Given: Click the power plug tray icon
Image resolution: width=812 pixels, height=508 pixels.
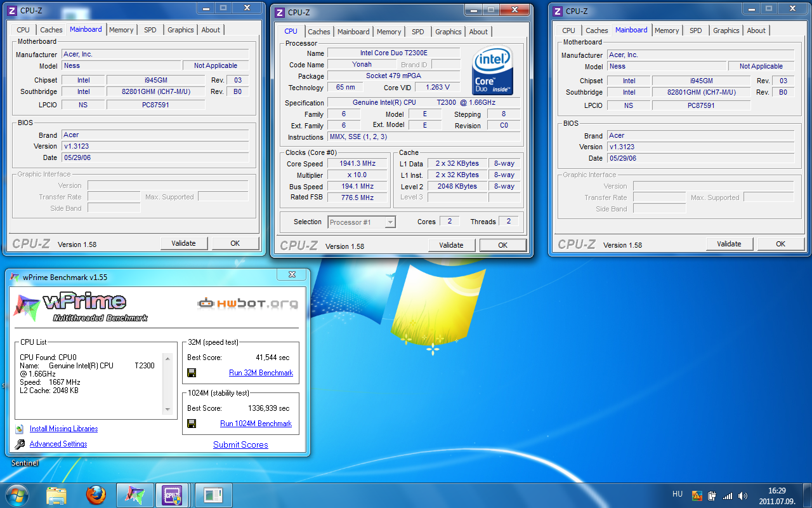Looking at the screenshot, I should tap(712, 496).
